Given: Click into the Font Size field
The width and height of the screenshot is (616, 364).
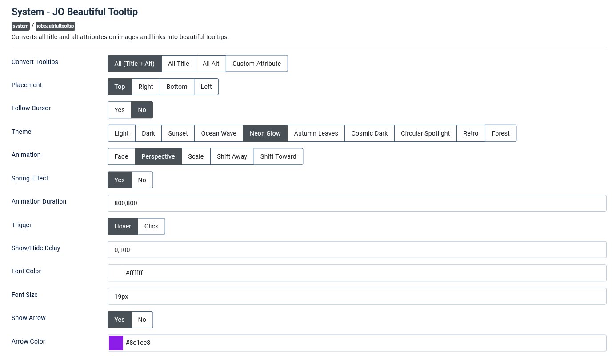Looking at the screenshot, I should pos(356,296).
